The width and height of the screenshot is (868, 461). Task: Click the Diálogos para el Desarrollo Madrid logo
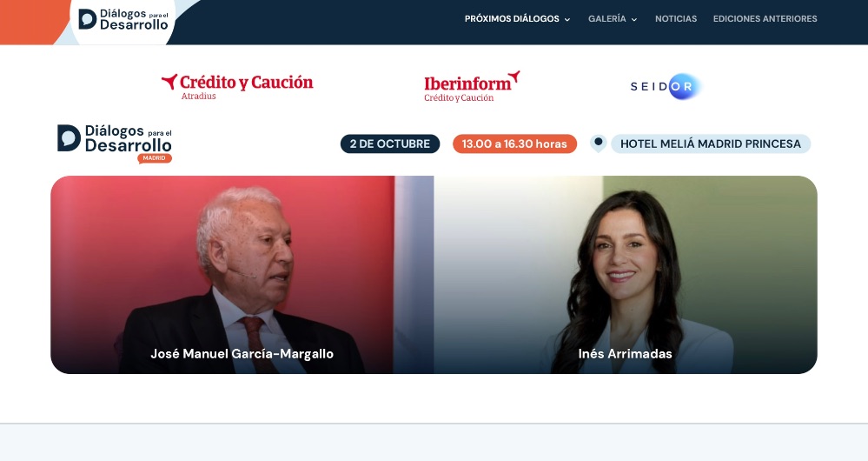click(x=115, y=144)
